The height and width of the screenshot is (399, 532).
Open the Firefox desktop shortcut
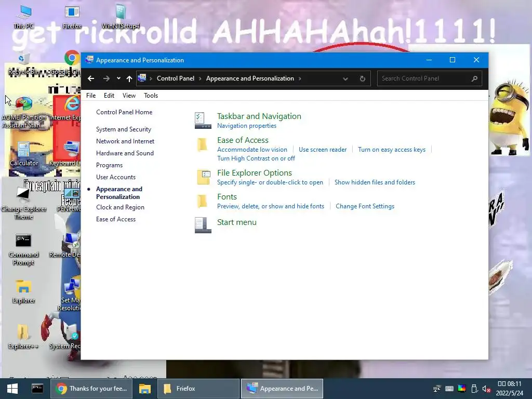click(72, 16)
